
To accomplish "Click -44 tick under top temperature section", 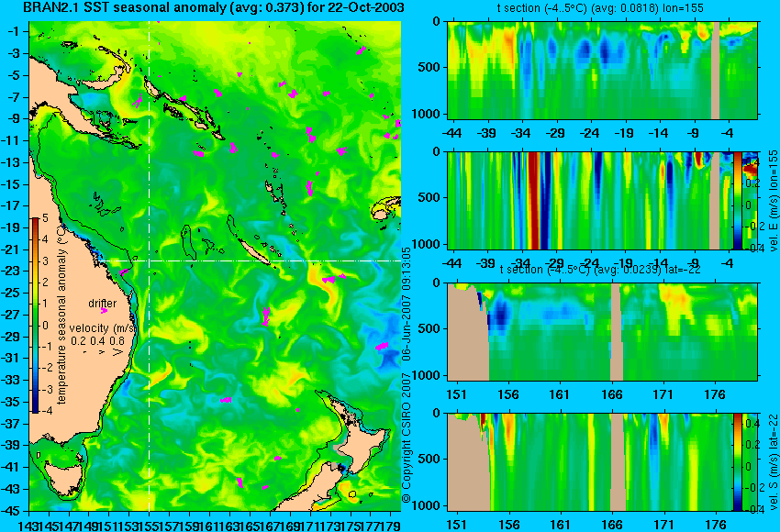I will click(x=451, y=133).
